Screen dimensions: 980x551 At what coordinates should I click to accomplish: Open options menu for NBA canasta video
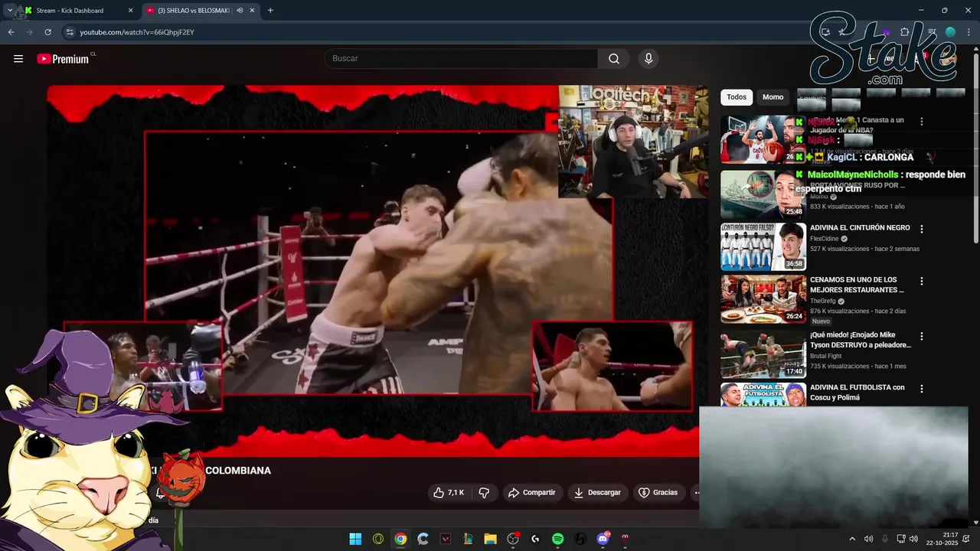[922, 122]
